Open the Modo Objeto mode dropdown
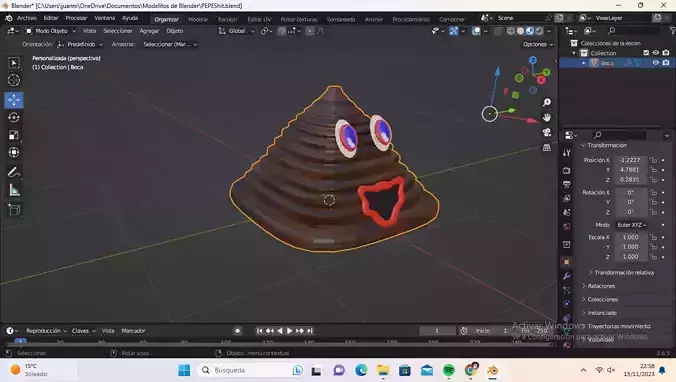Viewport: 676px width, 382px height. pyautogui.click(x=50, y=31)
